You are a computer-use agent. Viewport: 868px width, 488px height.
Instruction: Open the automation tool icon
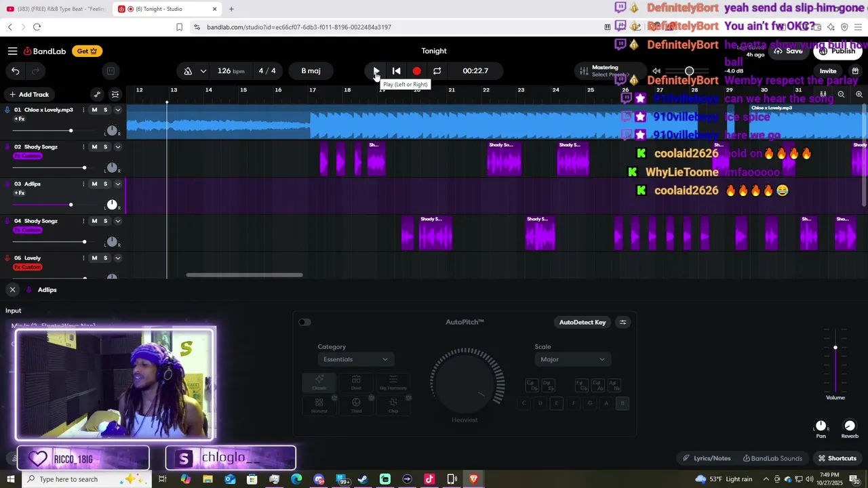pos(97,95)
